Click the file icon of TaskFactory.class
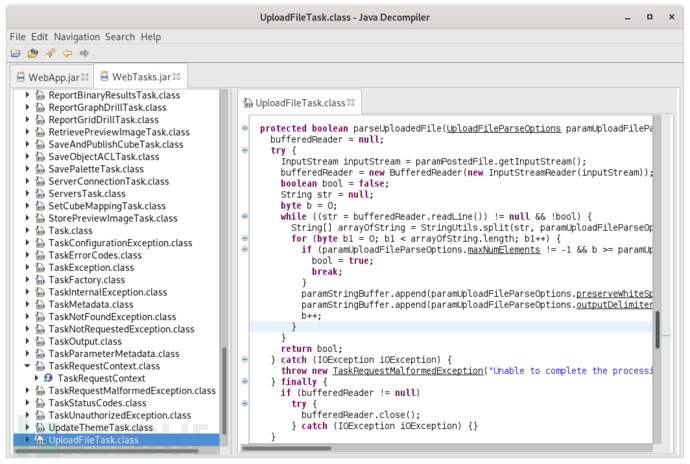The width and height of the screenshot is (690, 464). point(40,280)
